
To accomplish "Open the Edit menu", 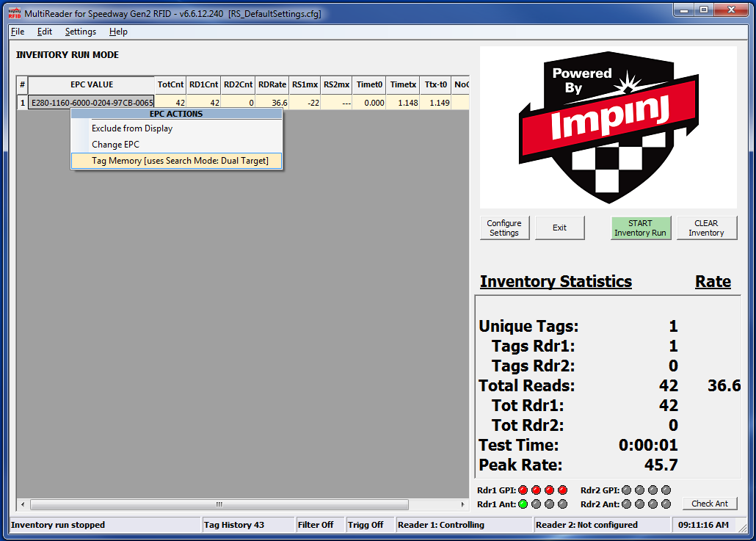I will [44, 32].
